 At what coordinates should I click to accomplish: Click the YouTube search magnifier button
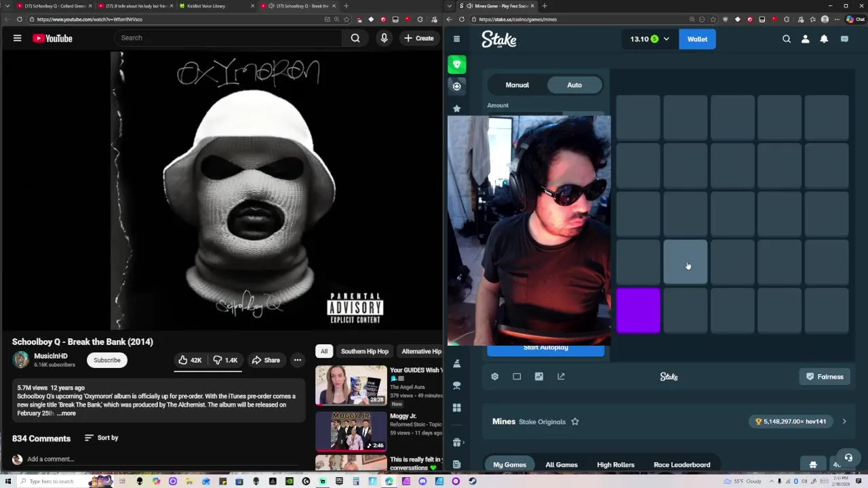[355, 38]
